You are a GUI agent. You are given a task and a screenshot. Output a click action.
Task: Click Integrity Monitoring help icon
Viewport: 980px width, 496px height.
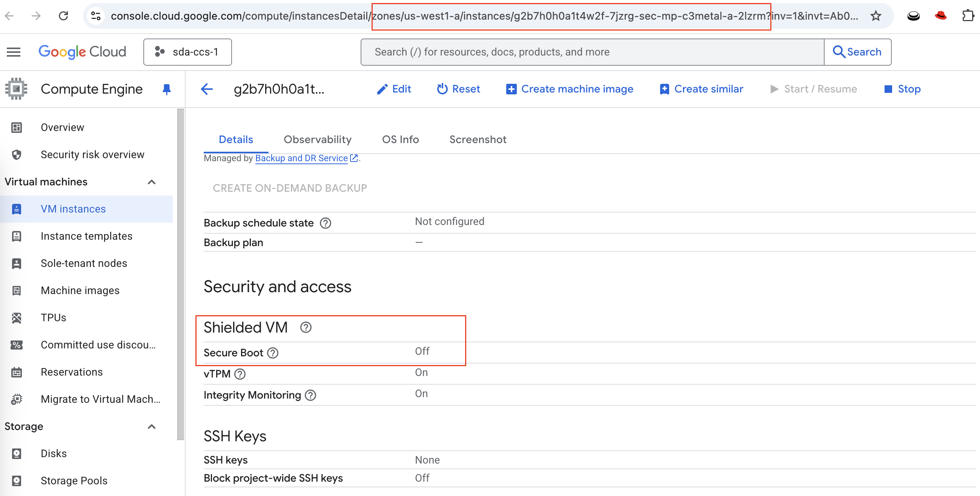click(x=310, y=396)
